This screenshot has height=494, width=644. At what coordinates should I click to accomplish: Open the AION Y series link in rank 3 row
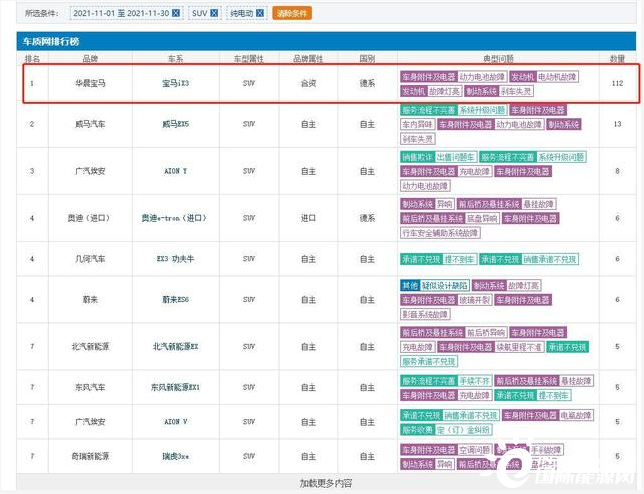click(x=175, y=171)
